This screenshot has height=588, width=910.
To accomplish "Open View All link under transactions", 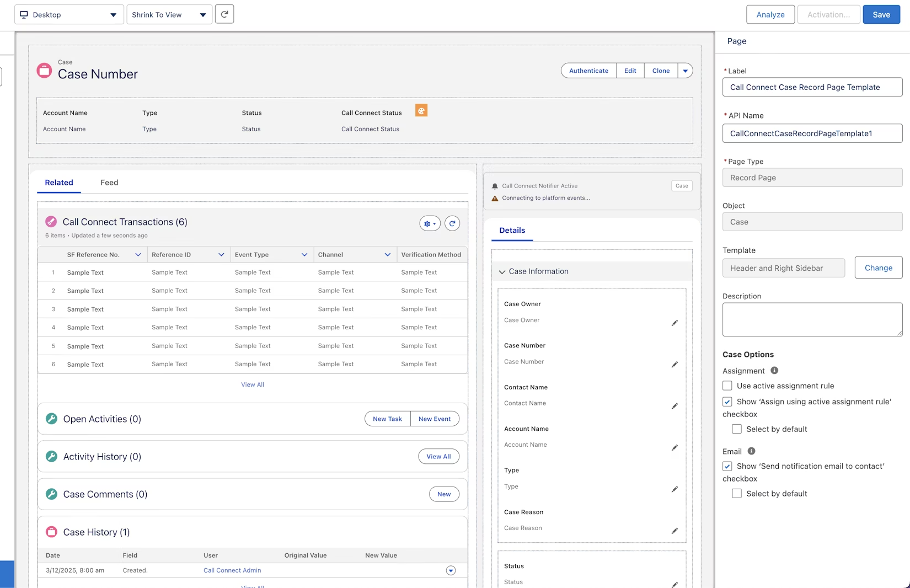I will (x=253, y=384).
